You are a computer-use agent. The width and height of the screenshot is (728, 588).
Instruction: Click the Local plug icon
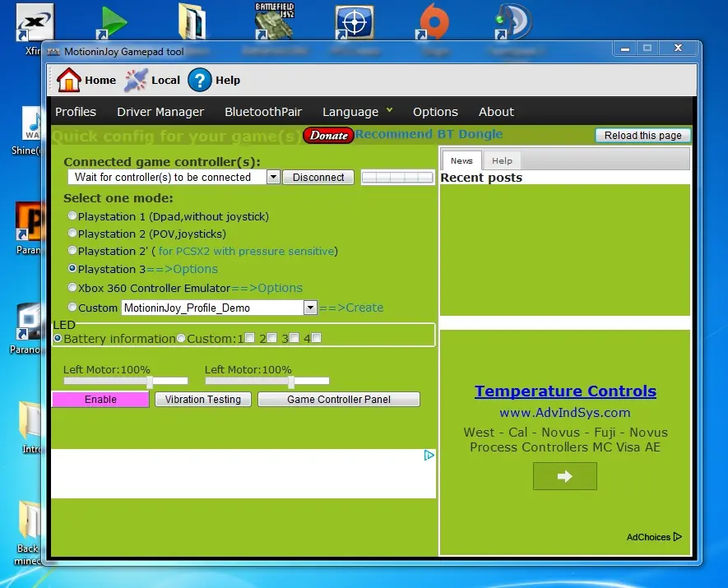[x=136, y=80]
